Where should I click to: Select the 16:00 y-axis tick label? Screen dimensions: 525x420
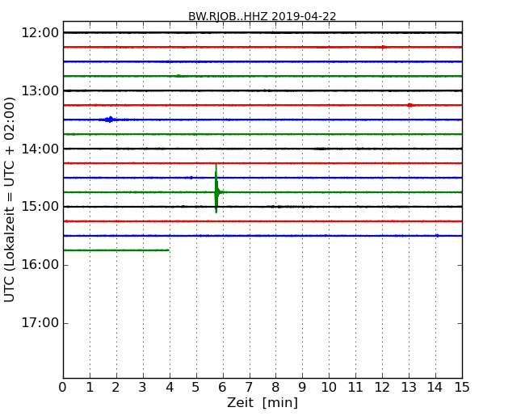click(x=40, y=265)
